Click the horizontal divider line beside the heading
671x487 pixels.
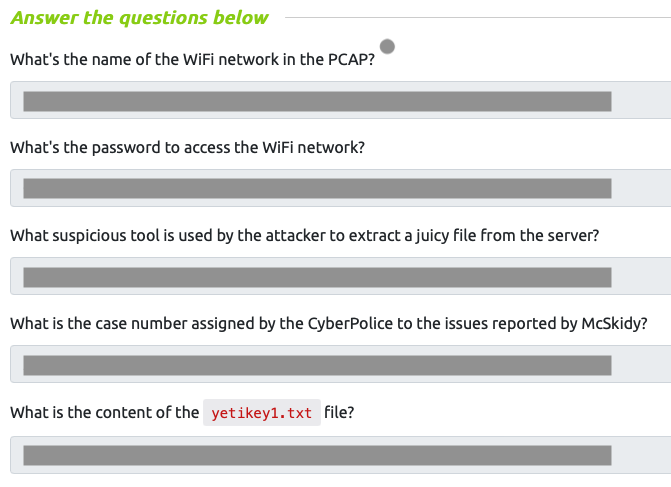[x=478, y=18]
